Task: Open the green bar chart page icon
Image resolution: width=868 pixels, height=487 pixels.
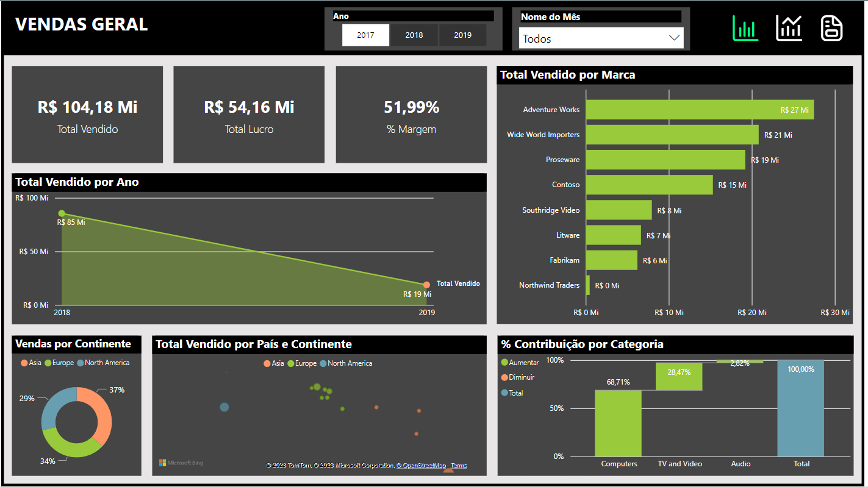Action: 745,28
